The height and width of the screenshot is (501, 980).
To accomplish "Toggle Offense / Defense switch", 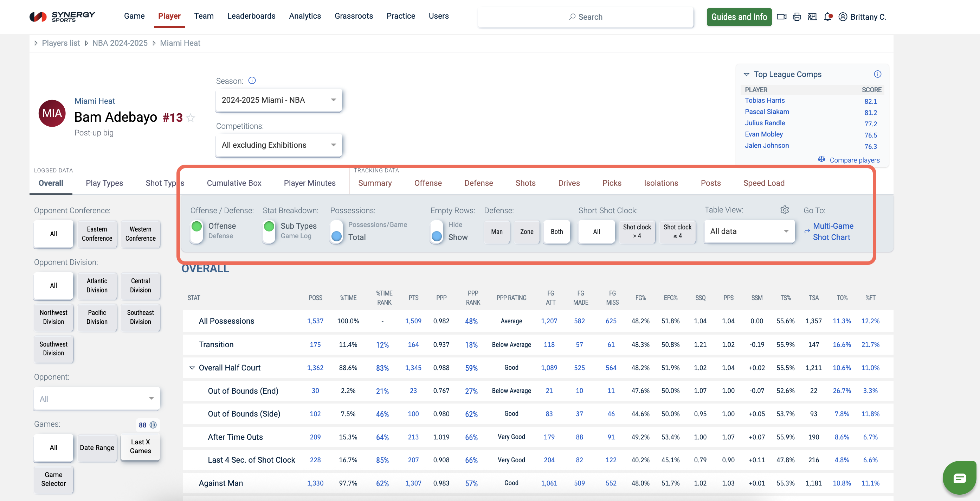I will (x=197, y=231).
